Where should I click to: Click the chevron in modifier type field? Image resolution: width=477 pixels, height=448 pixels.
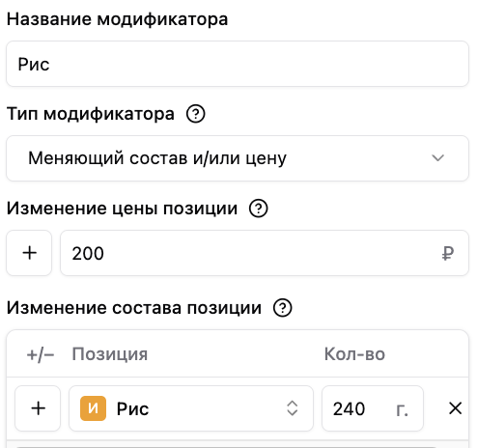click(437, 158)
